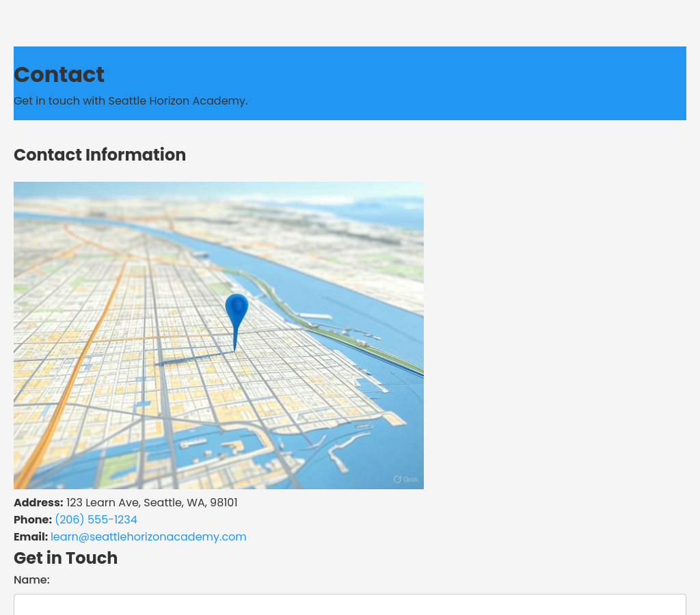Screen dimensions: 700x615
Task: Click the blue location pin on the map
Action: coord(237,311)
